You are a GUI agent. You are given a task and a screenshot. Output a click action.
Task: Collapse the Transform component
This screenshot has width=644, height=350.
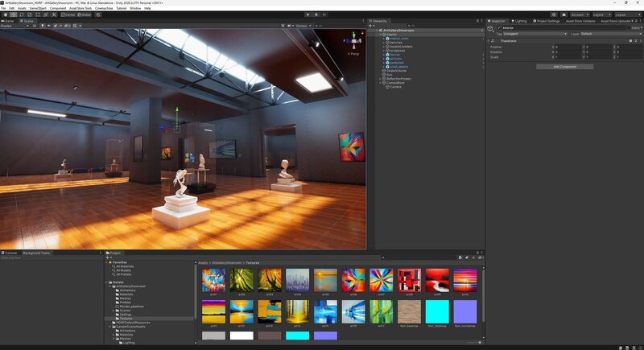point(490,40)
